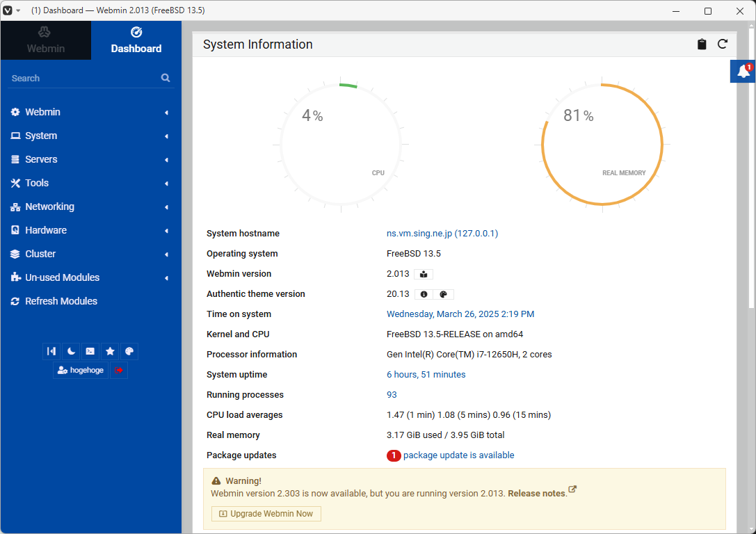Image resolution: width=756 pixels, height=534 pixels.
Task: Open package update is available link
Action: [x=458, y=455]
